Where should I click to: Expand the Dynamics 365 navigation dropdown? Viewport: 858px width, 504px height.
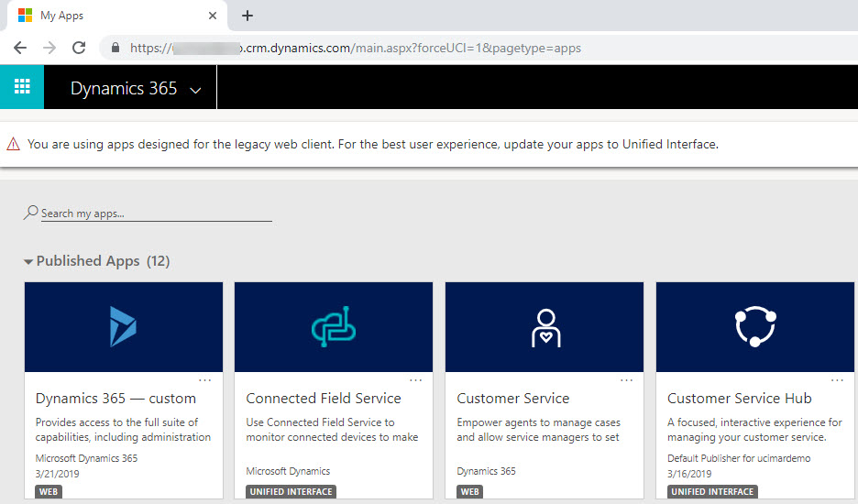pyautogui.click(x=194, y=90)
